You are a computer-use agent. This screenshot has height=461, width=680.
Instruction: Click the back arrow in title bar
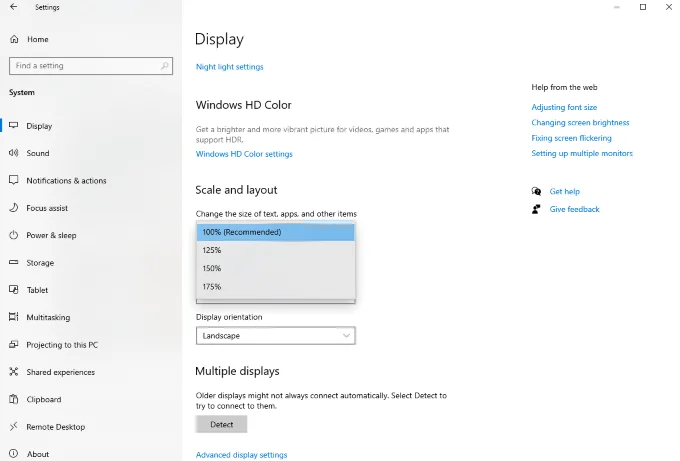pyautogui.click(x=13, y=7)
